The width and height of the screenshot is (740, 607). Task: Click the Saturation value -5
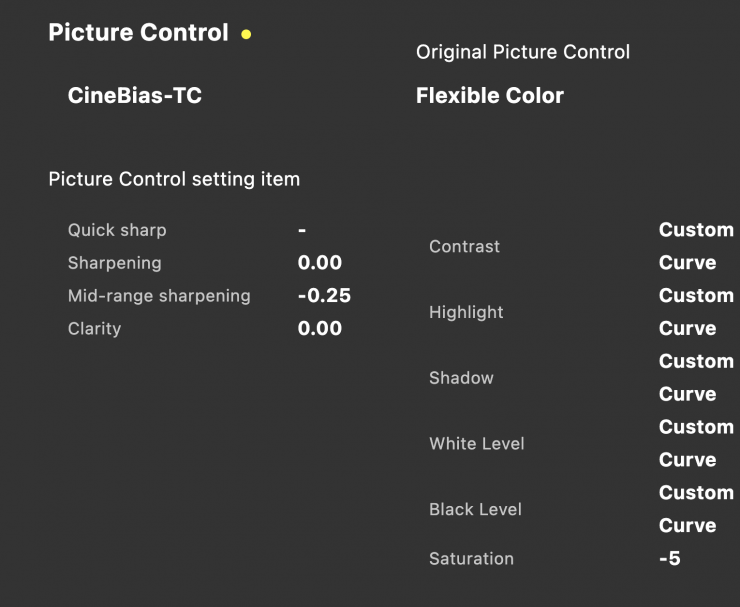[x=669, y=559]
